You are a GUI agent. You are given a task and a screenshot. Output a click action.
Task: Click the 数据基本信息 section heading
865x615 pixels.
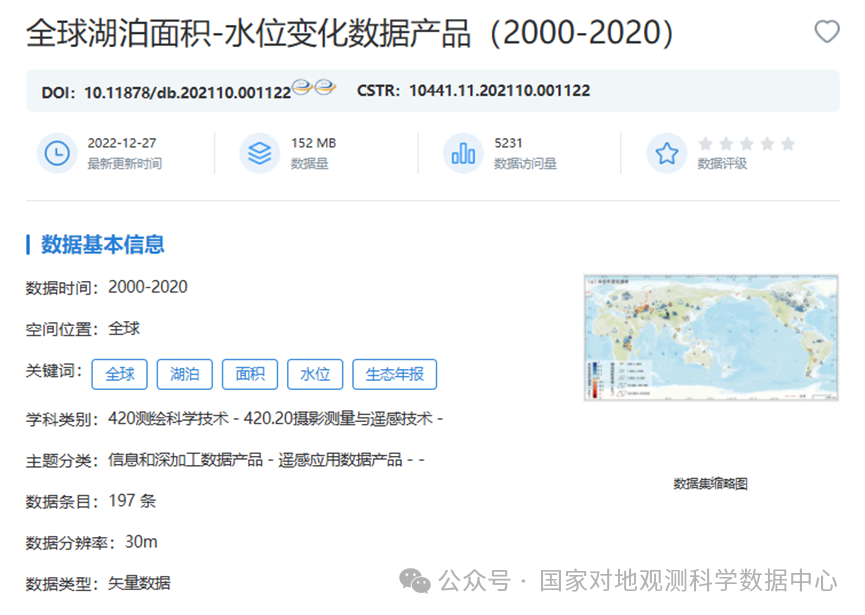coord(102,244)
